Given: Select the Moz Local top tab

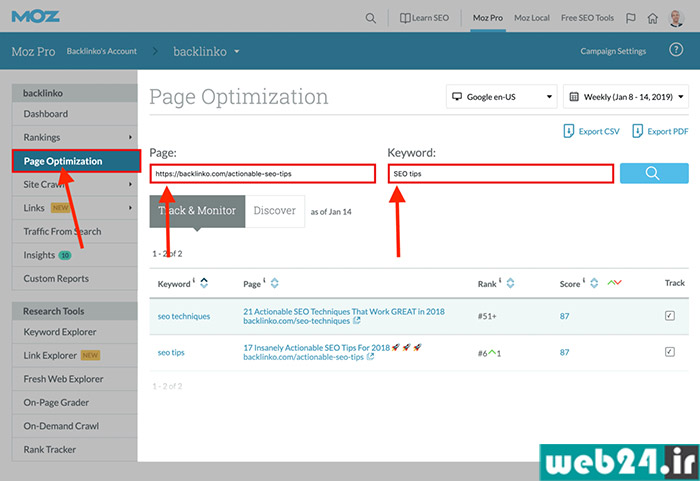Looking at the screenshot, I should click(532, 18).
